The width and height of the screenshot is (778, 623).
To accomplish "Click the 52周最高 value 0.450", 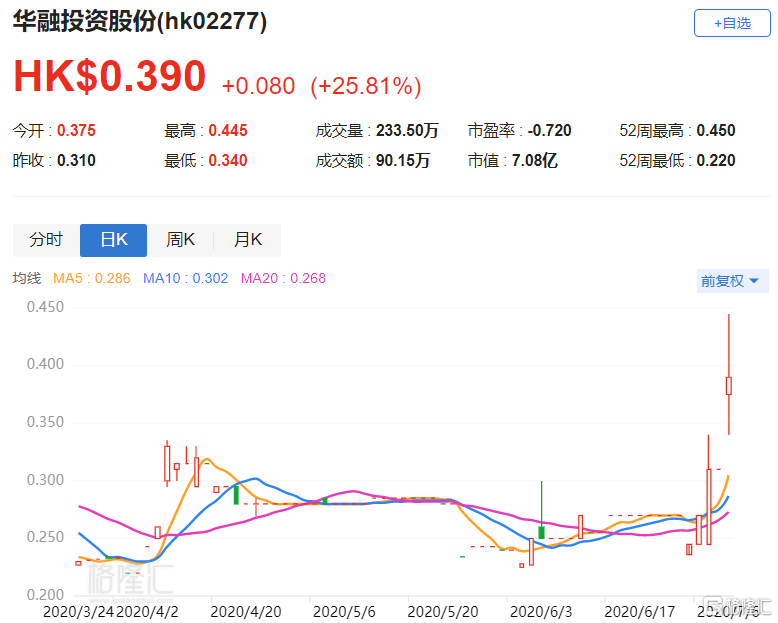I will click(x=716, y=130).
